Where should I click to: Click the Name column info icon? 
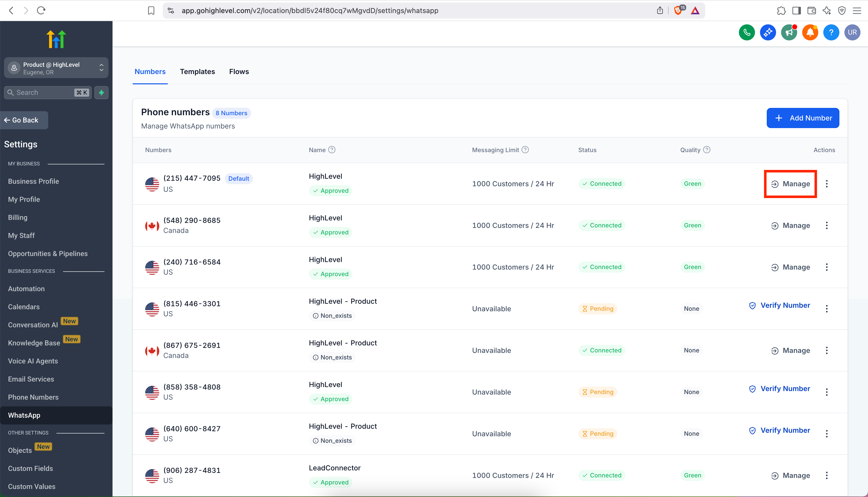point(332,150)
